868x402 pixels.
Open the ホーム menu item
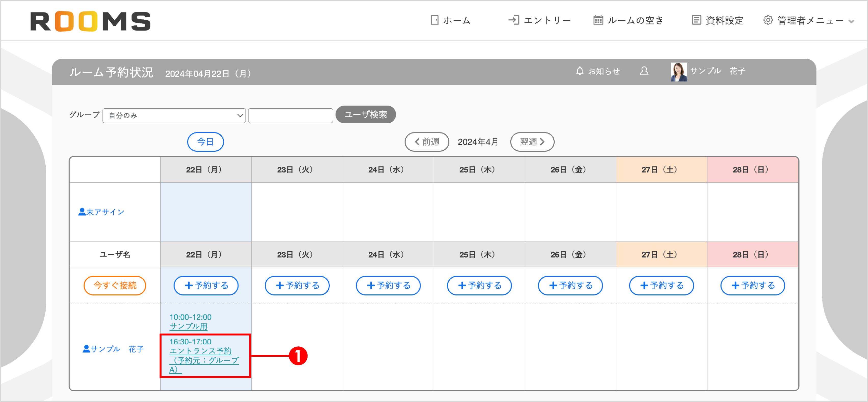(x=450, y=20)
